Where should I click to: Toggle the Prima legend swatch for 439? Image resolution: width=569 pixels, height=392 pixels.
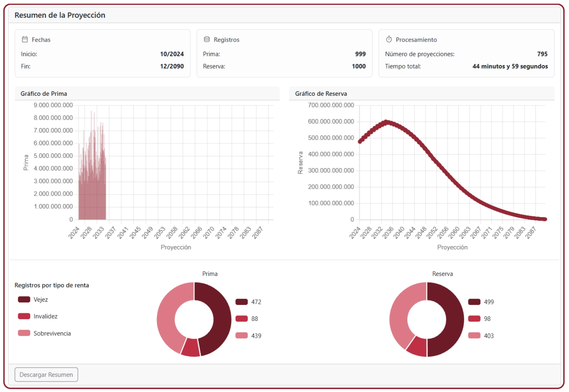pyautogui.click(x=242, y=335)
